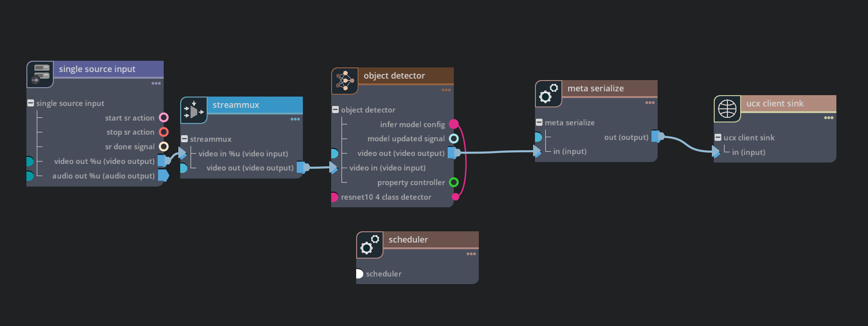The width and height of the screenshot is (868, 326).
Task: Open the object detector options dots
Action: (x=446, y=90)
